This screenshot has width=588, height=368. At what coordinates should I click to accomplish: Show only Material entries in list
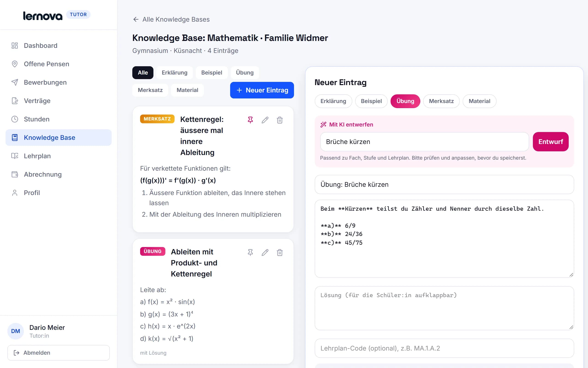pos(187,90)
